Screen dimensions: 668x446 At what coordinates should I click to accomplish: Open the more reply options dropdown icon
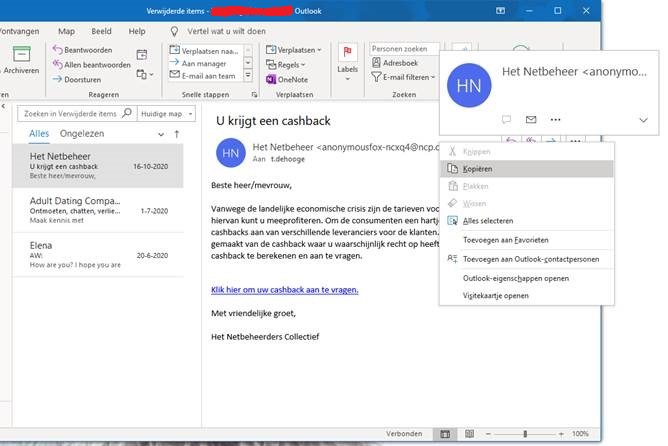point(145,75)
